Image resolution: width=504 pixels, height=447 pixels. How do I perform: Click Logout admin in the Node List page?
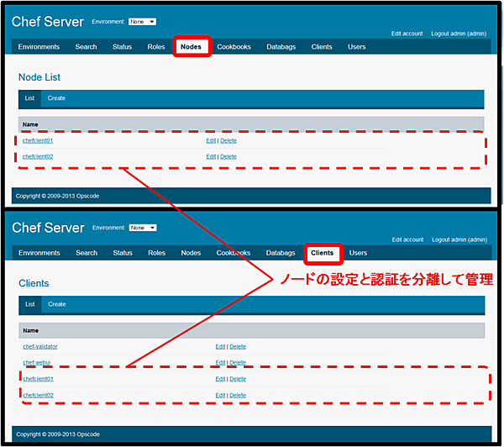459,34
